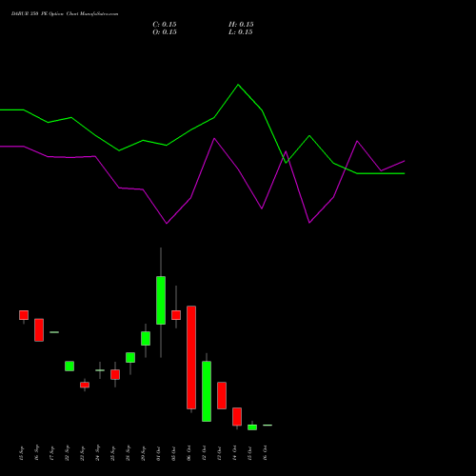Click the '29 Sep' date label

pos(143,453)
